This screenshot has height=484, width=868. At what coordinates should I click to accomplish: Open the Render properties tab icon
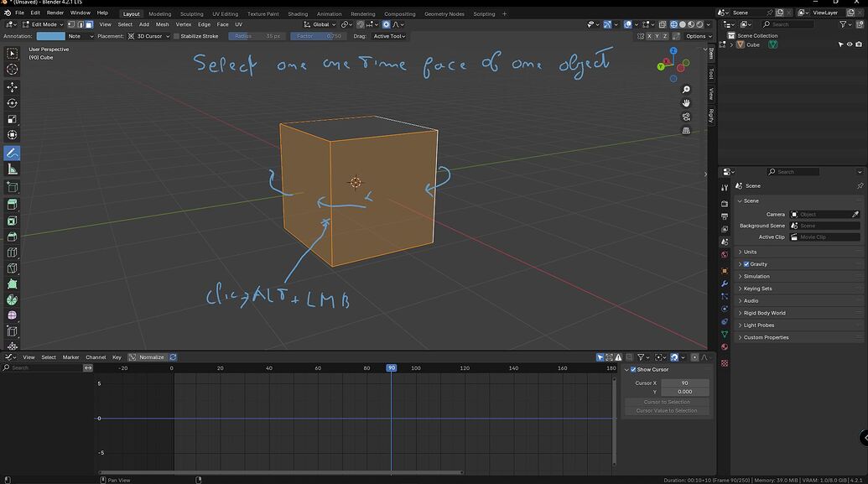tap(724, 204)
